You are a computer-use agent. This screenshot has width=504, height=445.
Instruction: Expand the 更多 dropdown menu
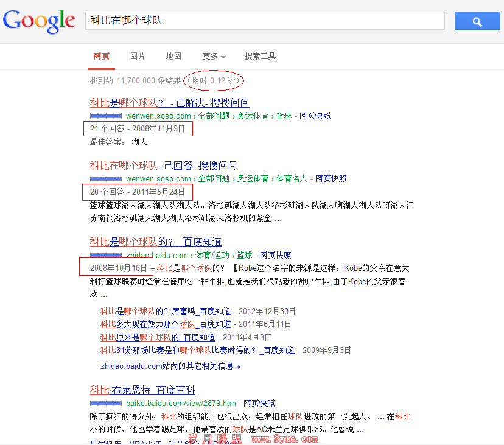(214, 56)
